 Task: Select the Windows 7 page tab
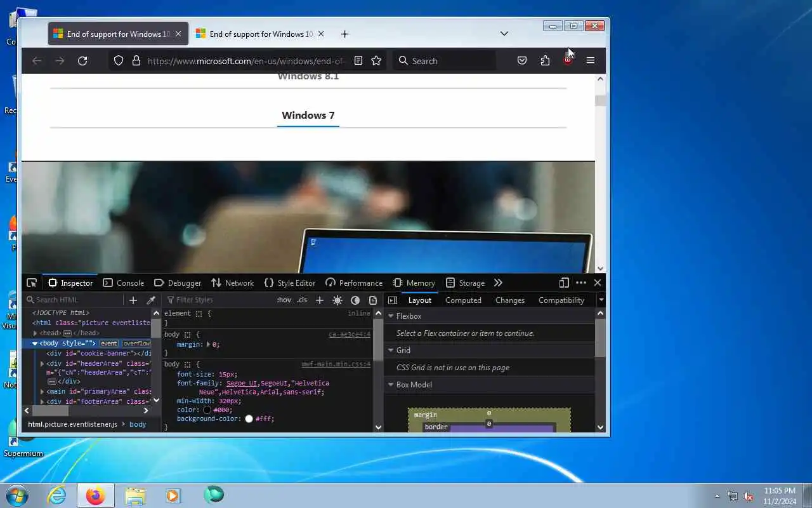[x=308, y=115]
